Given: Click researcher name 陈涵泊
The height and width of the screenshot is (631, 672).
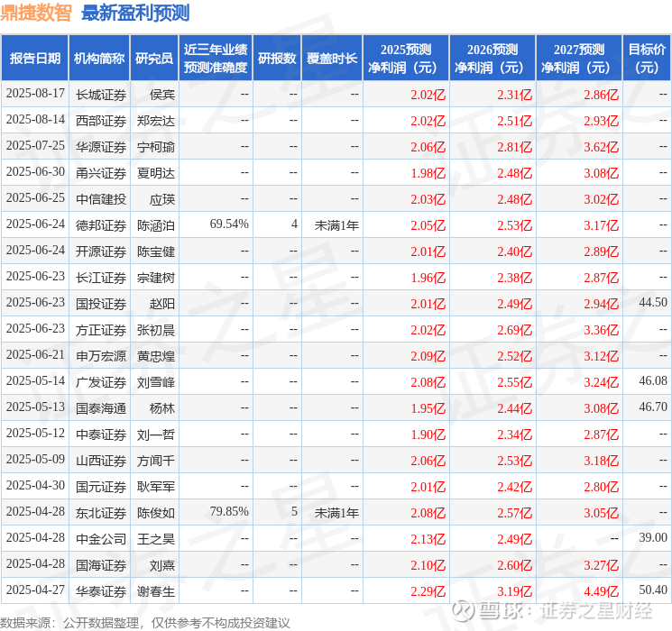Looking at the screenshot, I should 155,225.
